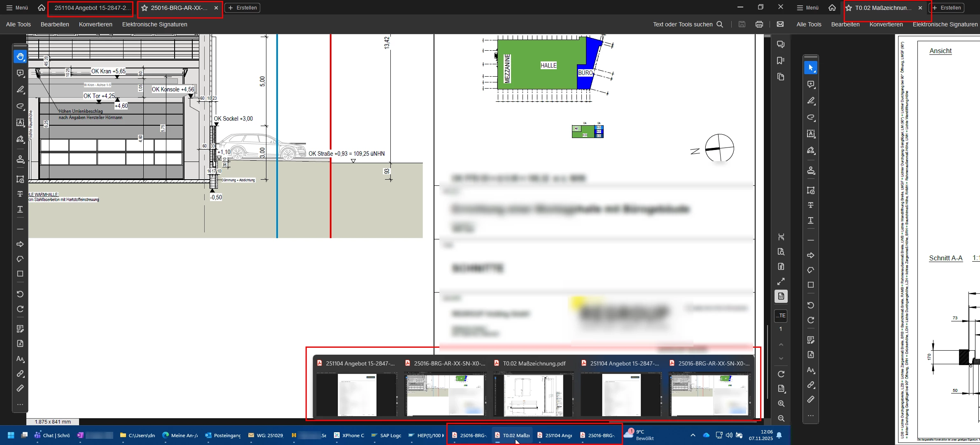
Task: Pick the stamp tool in left window toolbar
Action: [20, 159]
